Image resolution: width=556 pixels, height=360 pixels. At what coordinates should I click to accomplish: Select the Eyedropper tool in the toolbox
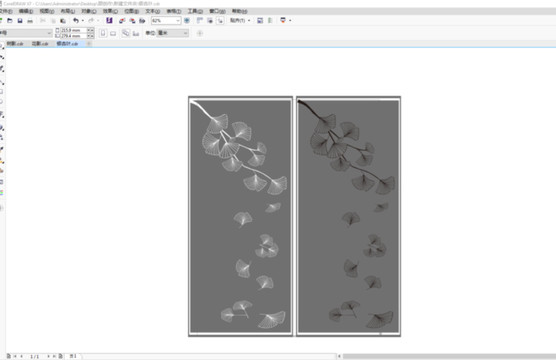(x=2, y=149)
